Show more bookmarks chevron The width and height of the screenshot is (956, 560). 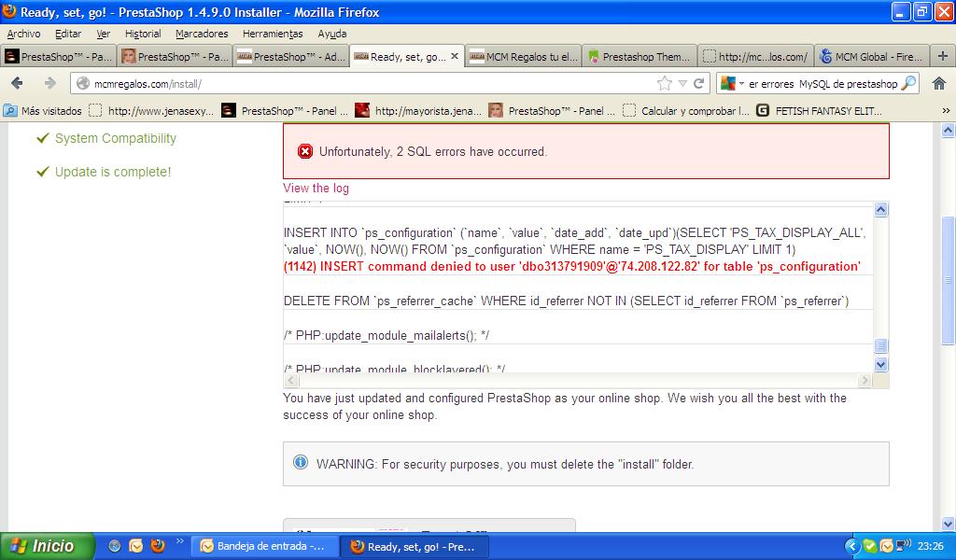[946, 110]
